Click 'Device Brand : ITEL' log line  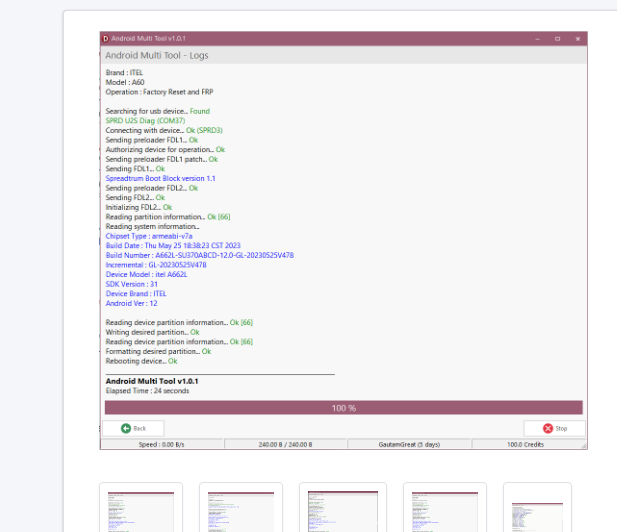[x=136, y=294]
